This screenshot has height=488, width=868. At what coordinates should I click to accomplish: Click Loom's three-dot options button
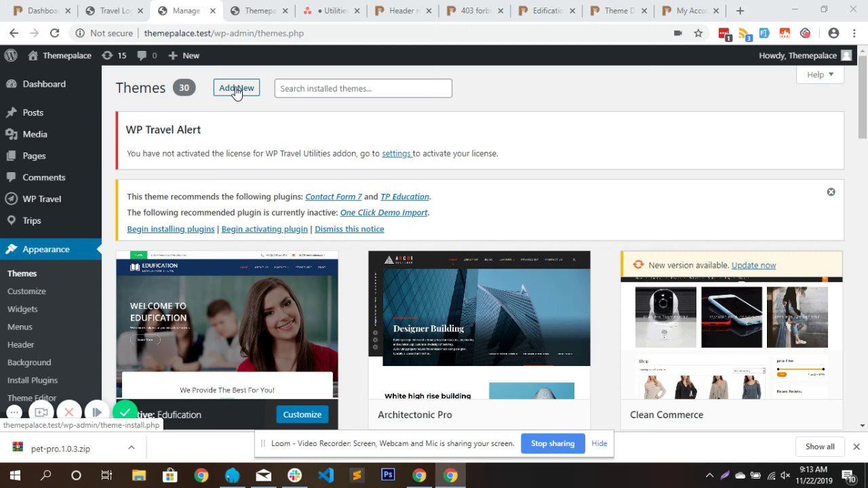14,412
